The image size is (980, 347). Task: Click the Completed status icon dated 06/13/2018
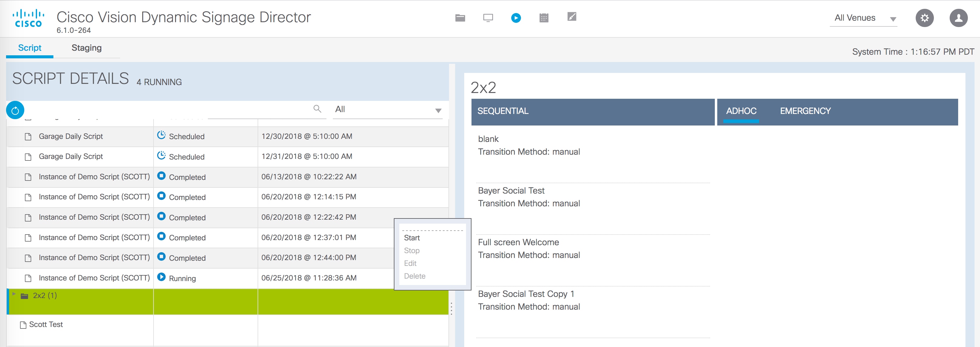pos(162,176)
